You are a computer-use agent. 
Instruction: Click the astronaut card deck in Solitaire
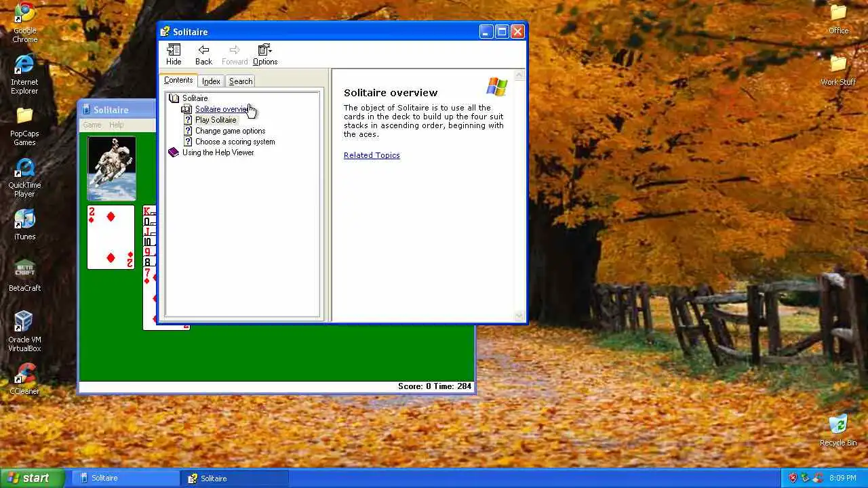(x=111, y=169)
